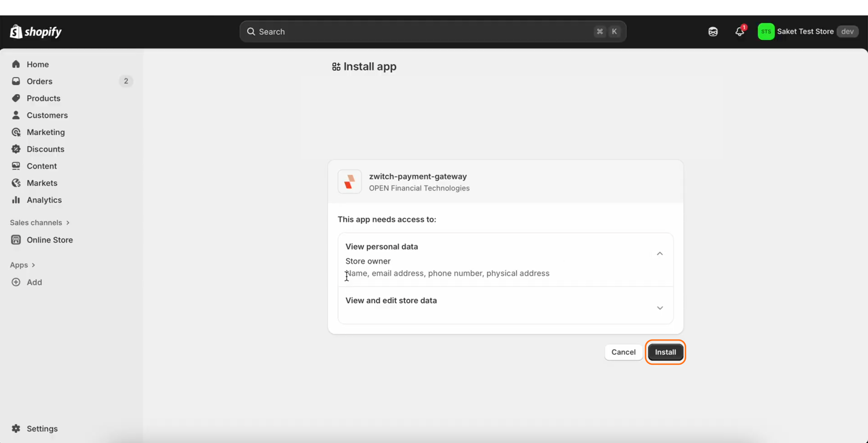This screenshot has height=443, width=868.
Task: Click the Add apps plus icon
Action: (x=16, y=282)
